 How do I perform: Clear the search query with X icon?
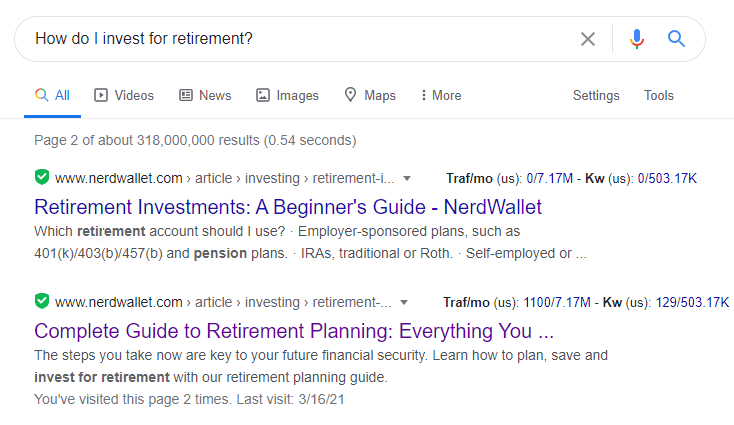(x=588, y=39)
